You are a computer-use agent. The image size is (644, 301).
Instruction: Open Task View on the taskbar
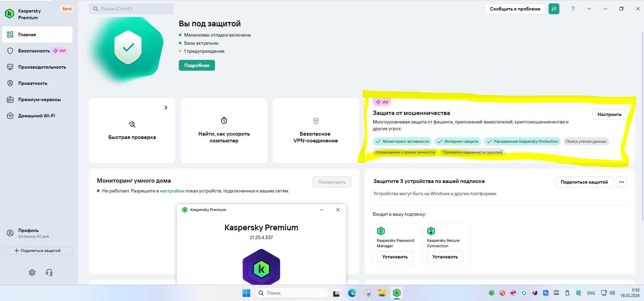click(x=336, y=293)
